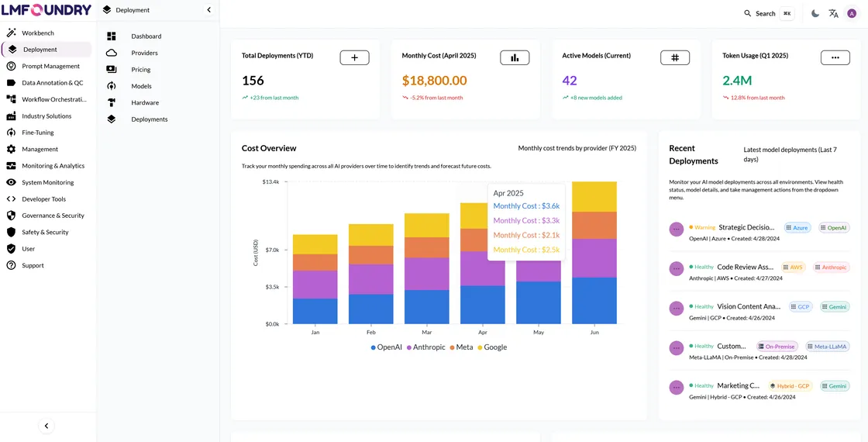Toggle dark mode moon icon

click(x=815, y=13)
